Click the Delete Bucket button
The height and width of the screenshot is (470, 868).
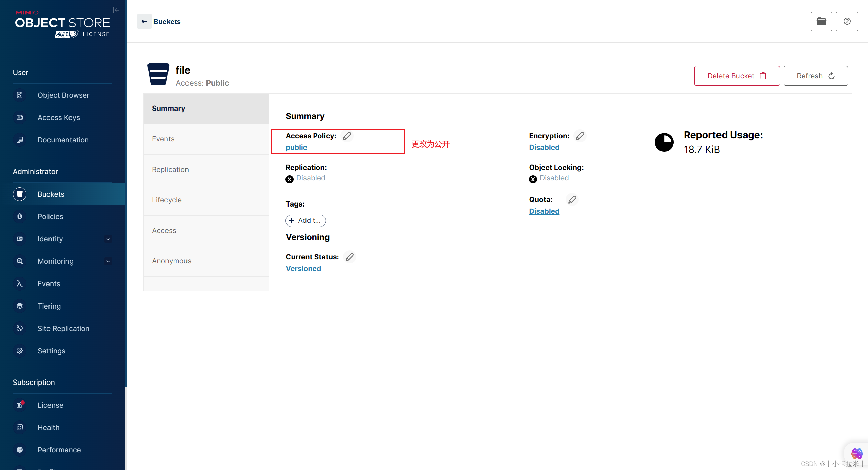point(736,76)
